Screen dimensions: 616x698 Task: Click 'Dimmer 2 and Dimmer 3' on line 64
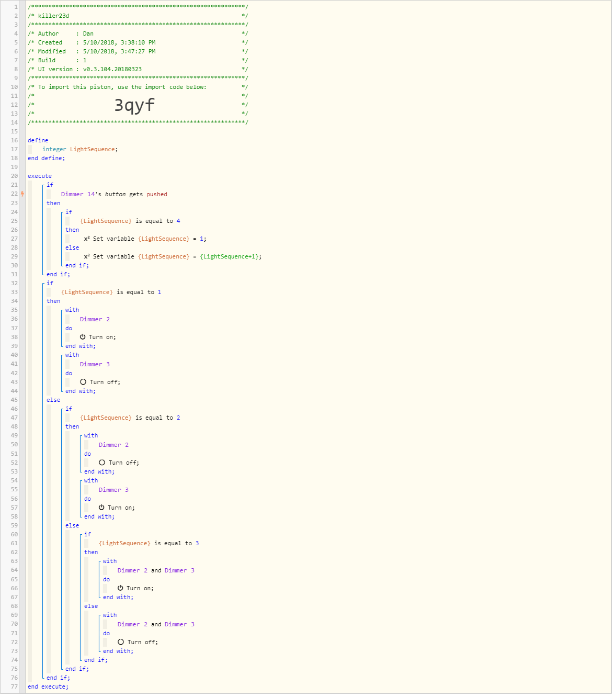pyautogui.click(x=156, y=570)
